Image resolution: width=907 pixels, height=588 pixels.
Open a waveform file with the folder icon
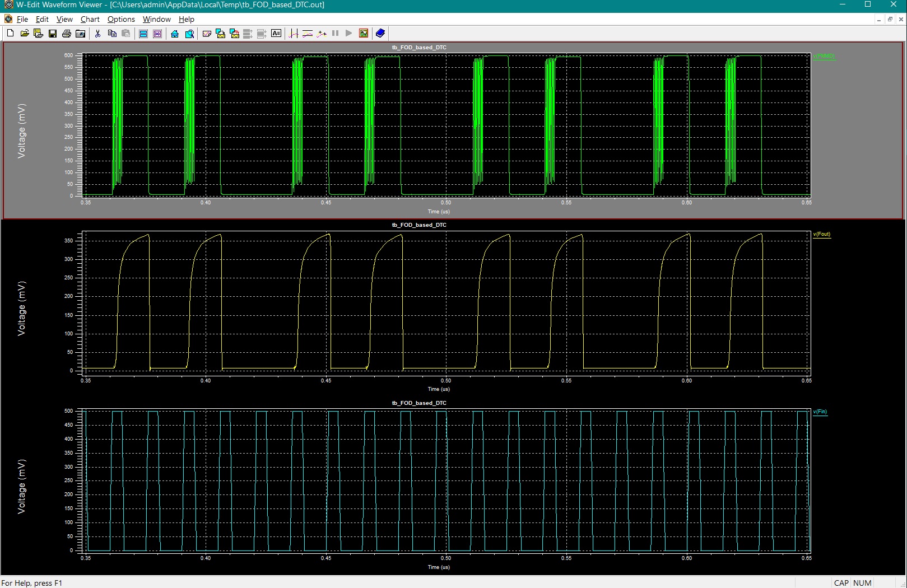point(25,33)
